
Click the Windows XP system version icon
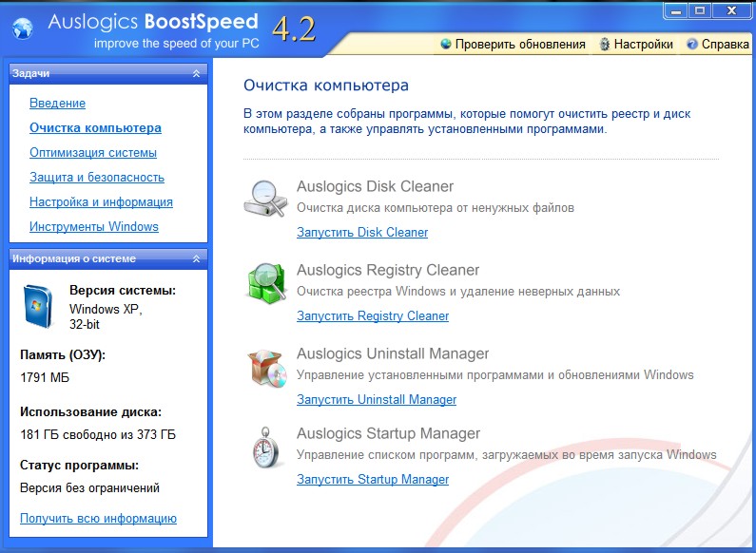pos(38,306)
